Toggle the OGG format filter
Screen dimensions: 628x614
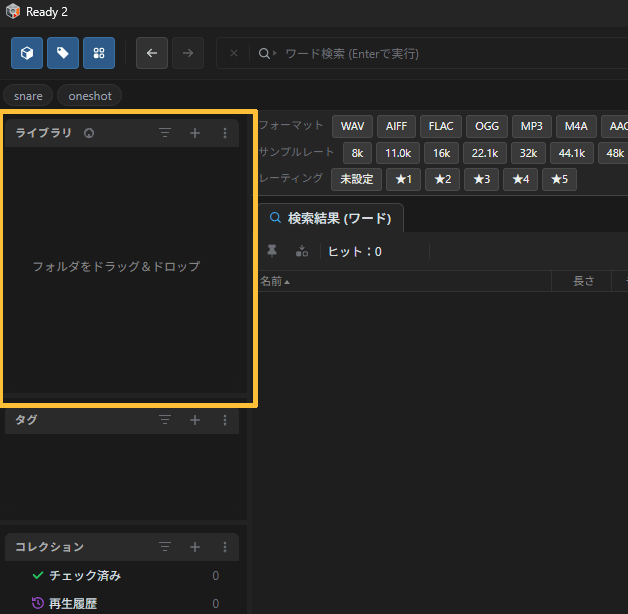click(x=487, y=126)
